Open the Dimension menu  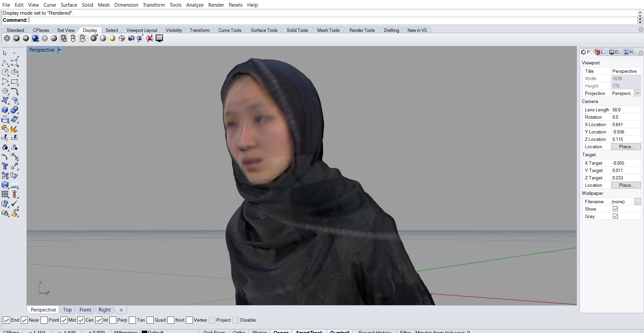coord(126,5)
